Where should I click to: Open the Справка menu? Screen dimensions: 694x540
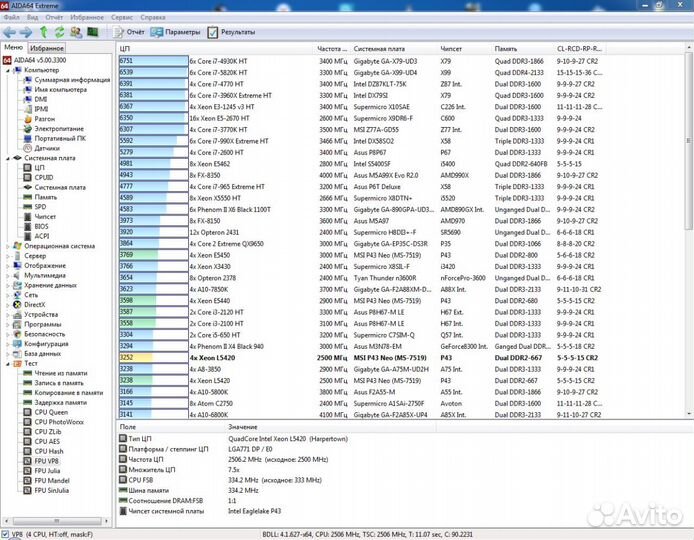tap(153, 17)
